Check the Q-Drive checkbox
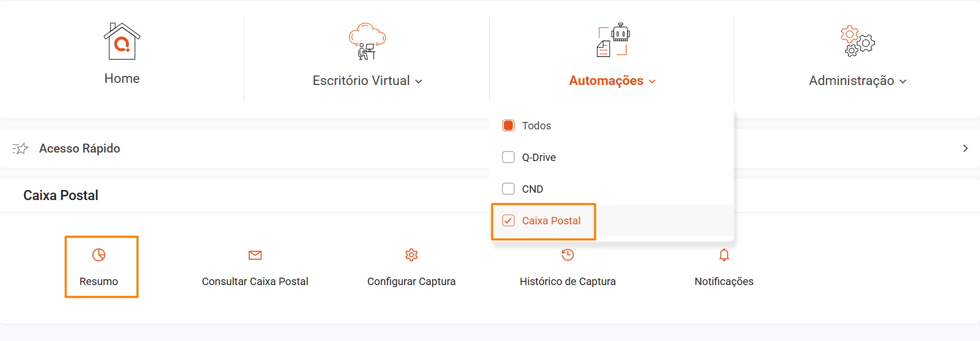Screen dimensions: 980x341 508,157
